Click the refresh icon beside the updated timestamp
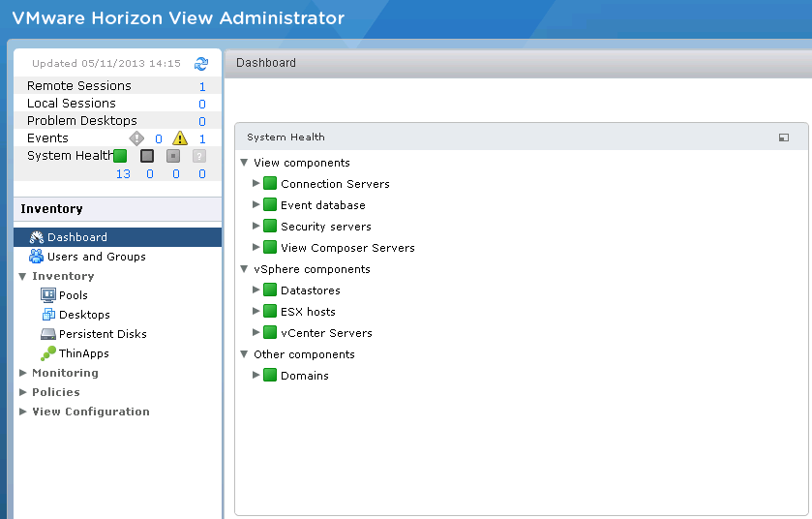812x519 pixels. pos(201,64)
